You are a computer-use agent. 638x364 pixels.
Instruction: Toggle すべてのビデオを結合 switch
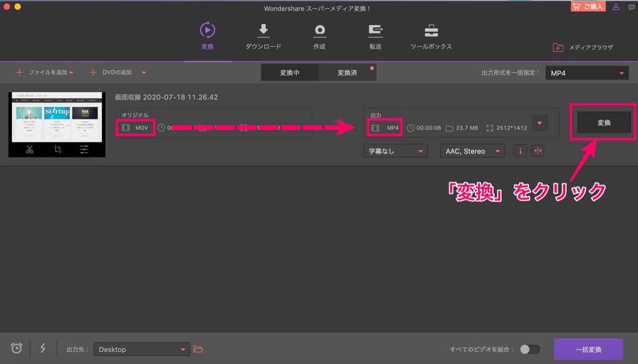click(x=530, y=349)
